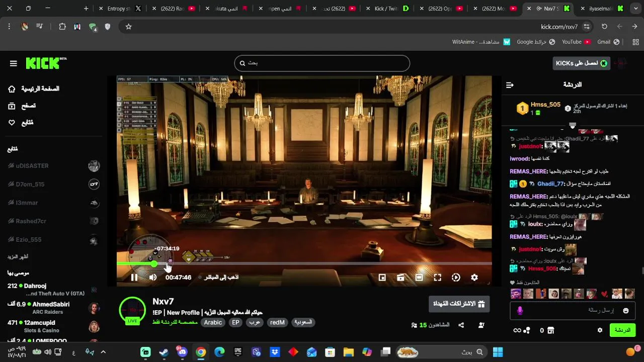Click the search field بحث on Kick
644x362 pixels.
click(x=322, y=63)
